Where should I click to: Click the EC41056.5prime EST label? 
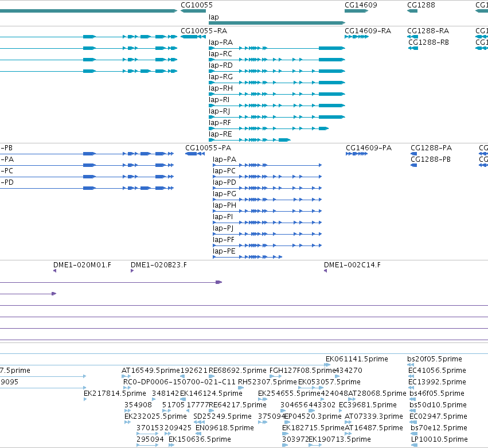[438, 371]
